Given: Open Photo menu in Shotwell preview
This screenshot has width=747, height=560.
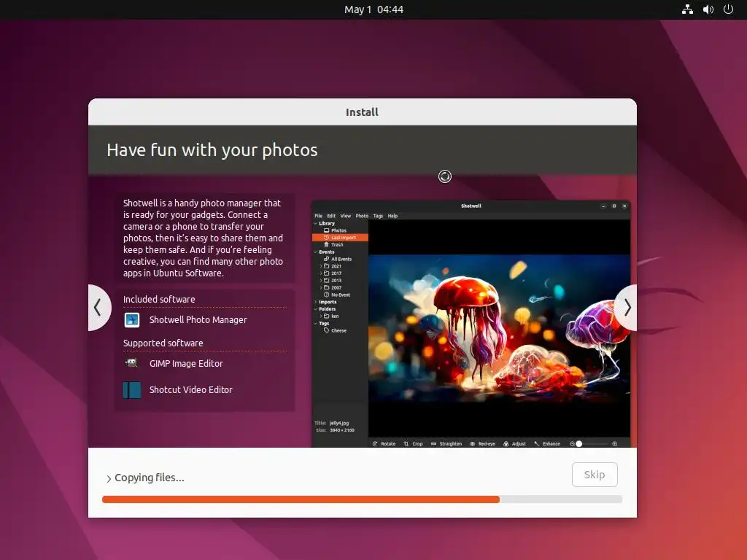Looking at the screenshot, I should click(362, 216).
